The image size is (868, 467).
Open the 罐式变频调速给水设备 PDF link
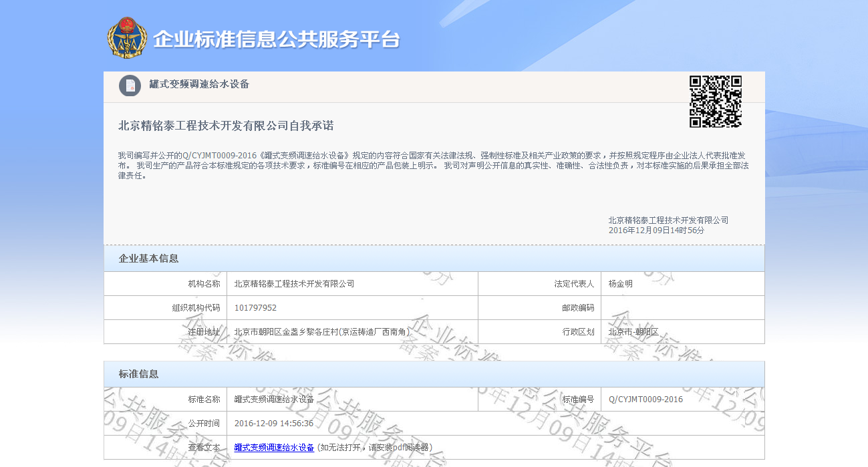pyautogui.click(x=274, y=448)
